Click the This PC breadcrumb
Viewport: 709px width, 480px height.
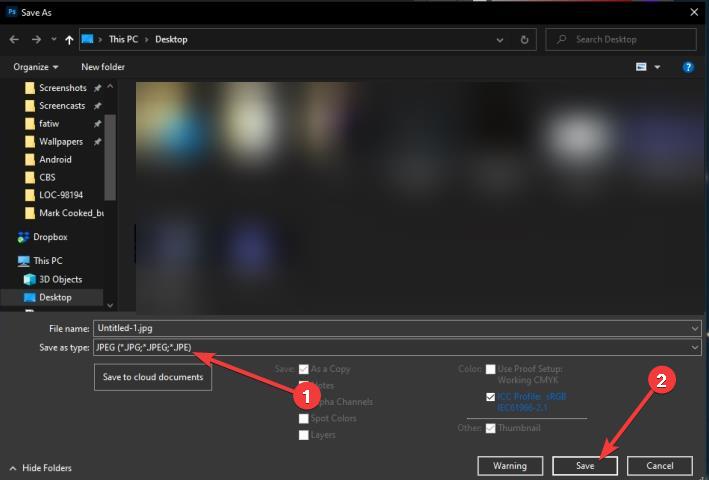click(123, 39)
